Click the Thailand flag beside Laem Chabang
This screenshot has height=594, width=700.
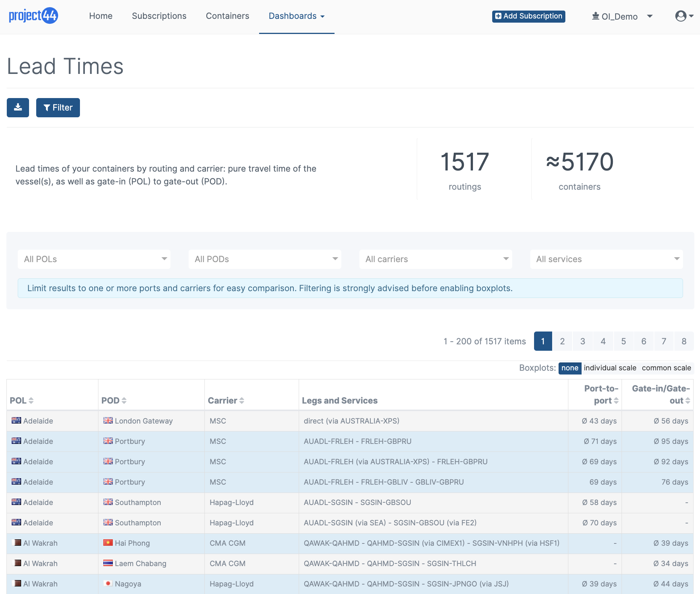point(108,563)
